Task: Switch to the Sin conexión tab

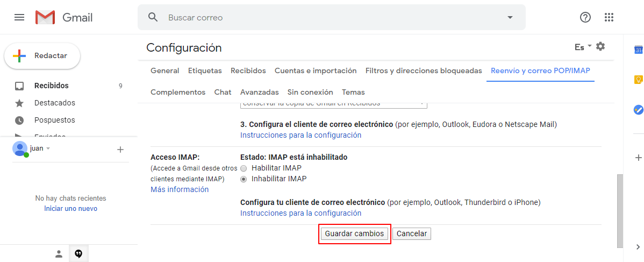Action: tap(310, 92)
